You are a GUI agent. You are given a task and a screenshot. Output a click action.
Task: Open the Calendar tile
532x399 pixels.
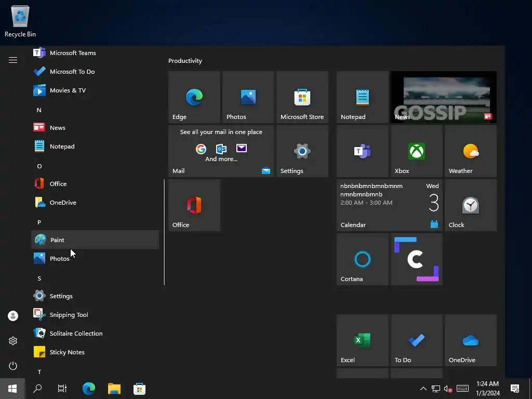coord(390,205)
